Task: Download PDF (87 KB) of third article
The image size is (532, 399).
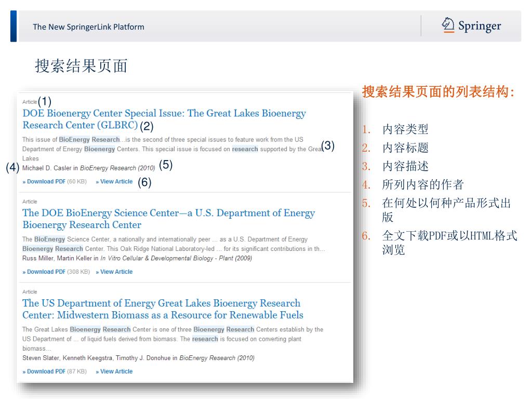Action: coord(55,371)
